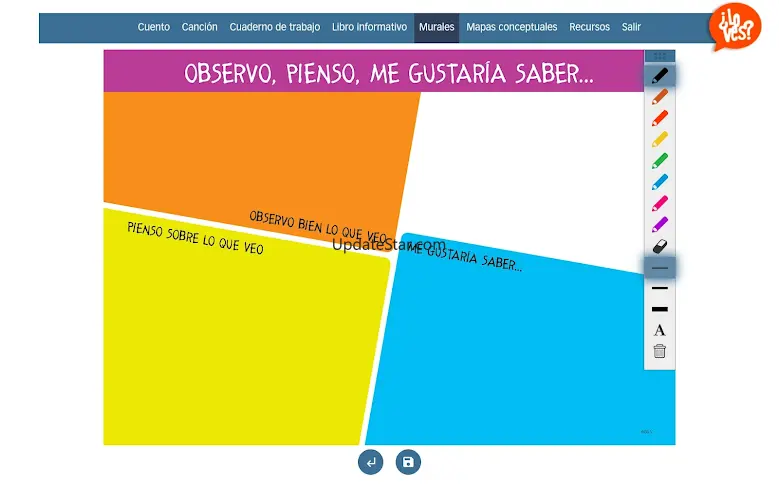Click the 'ME GUSTARÍA SABER...' blue label
Image resolution: width=779 pixels, height=487 pixels.
coord(465,258)
